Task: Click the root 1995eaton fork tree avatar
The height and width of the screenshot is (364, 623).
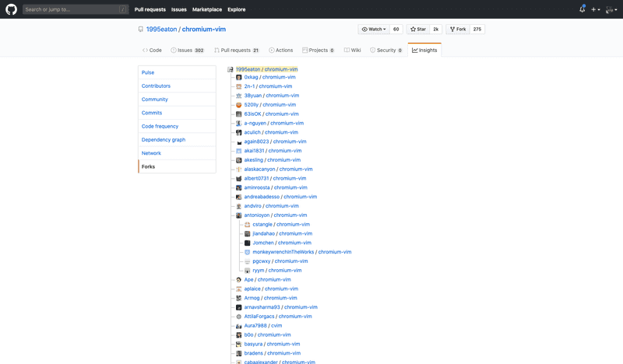Action: (x=230, y=69)
